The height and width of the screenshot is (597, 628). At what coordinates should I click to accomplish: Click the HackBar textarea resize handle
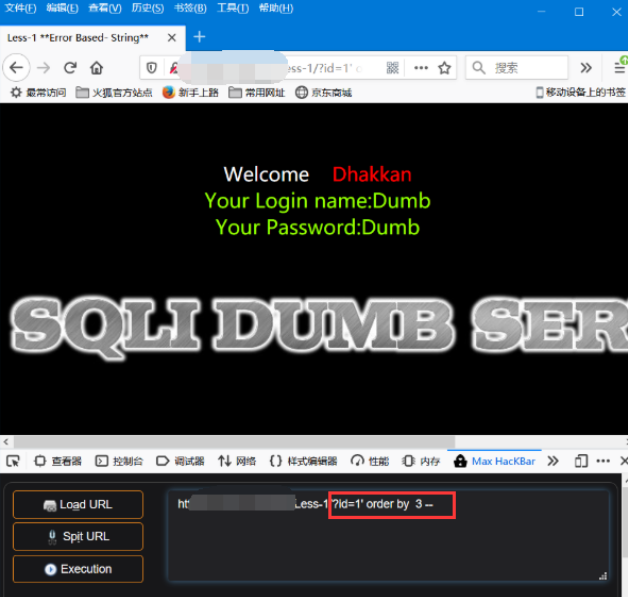(603, 576)
